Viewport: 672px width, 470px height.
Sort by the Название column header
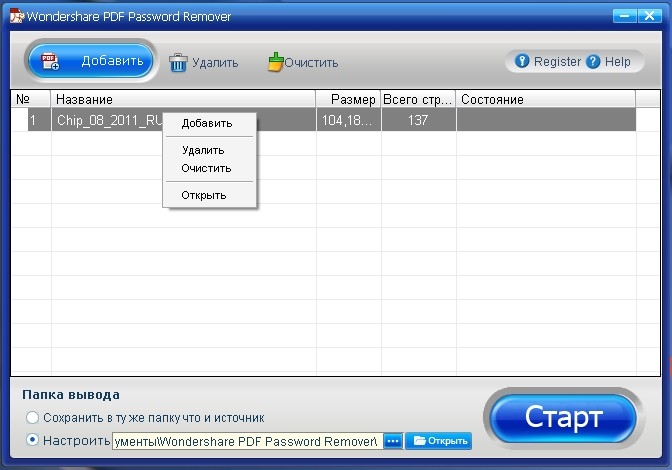[x=183, y=99]
